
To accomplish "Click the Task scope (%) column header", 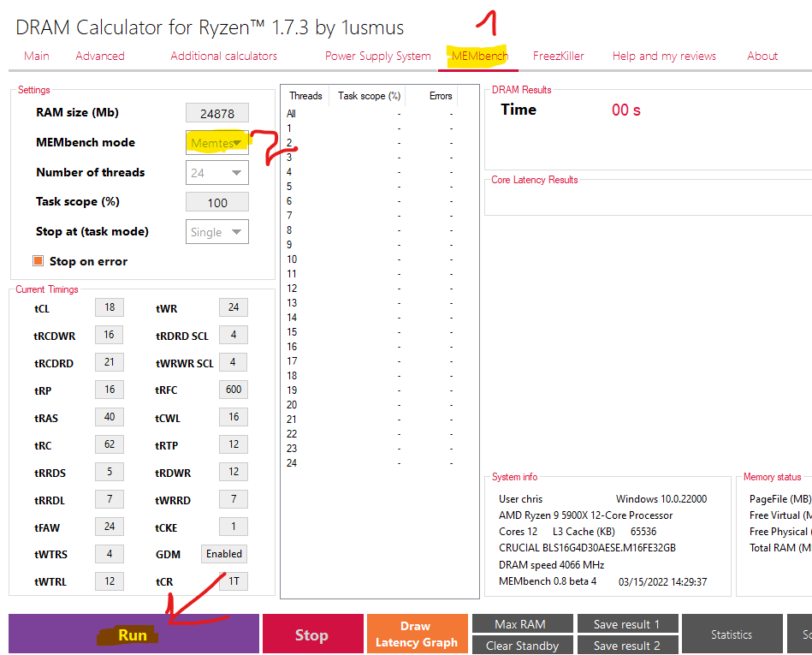I will tap(369, 96).
